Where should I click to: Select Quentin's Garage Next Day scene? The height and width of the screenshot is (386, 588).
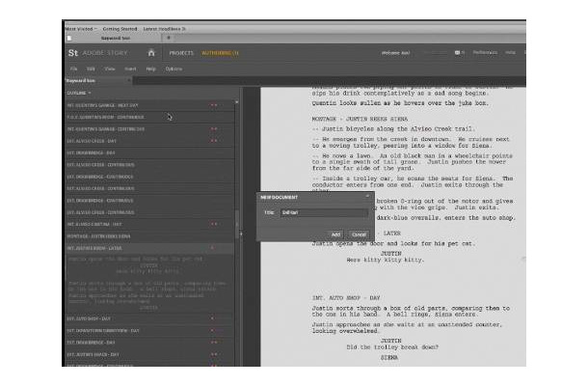click(x=150, y=105)
